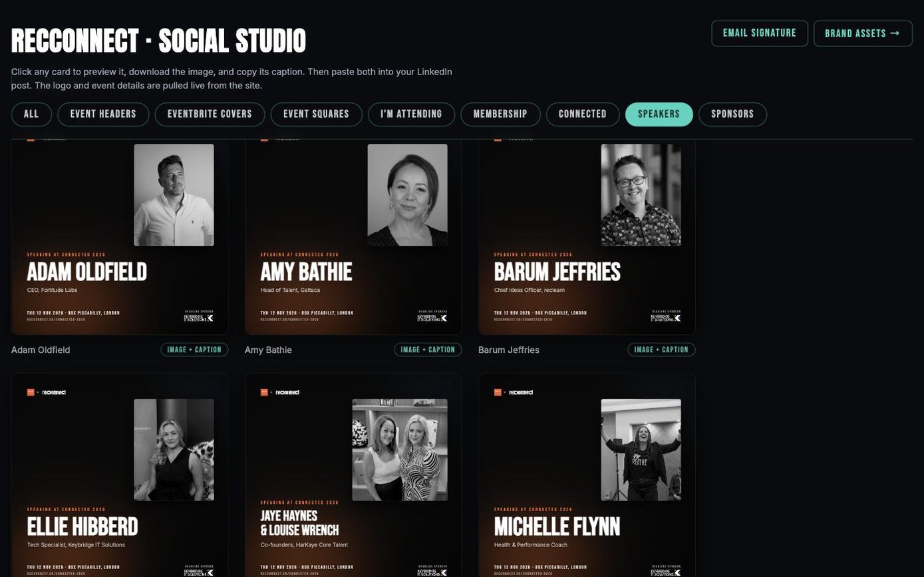The image size is (924, 577).
Task: Select the All filter tab
Action: coord(31,114)
